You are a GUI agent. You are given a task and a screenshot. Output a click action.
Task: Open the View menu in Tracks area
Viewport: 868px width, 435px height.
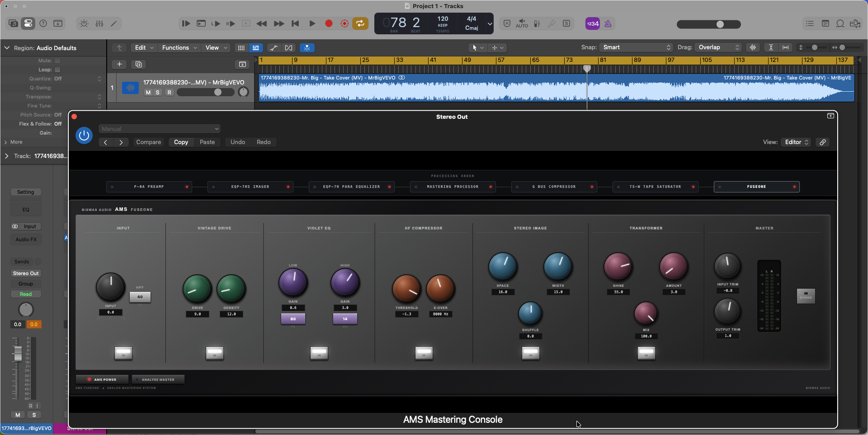point(216,47)
